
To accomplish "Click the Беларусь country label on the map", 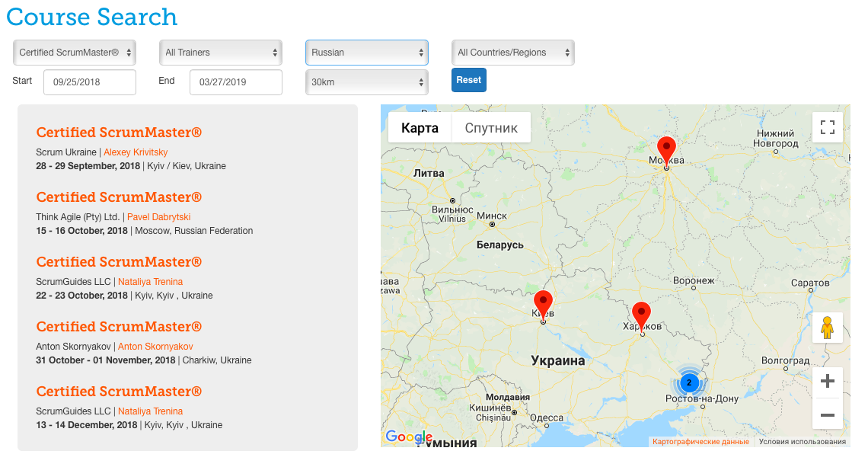I will click(x=500, y=245).
